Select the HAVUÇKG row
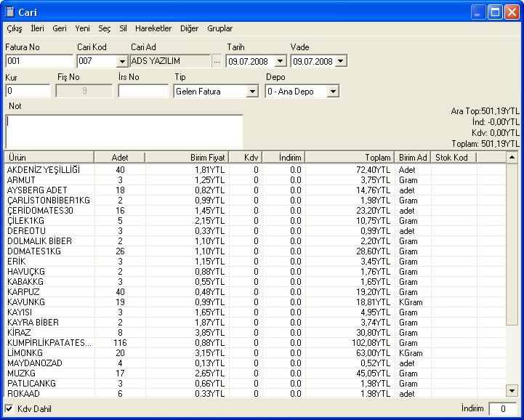 pyautogui.click(x=255, y=272)
